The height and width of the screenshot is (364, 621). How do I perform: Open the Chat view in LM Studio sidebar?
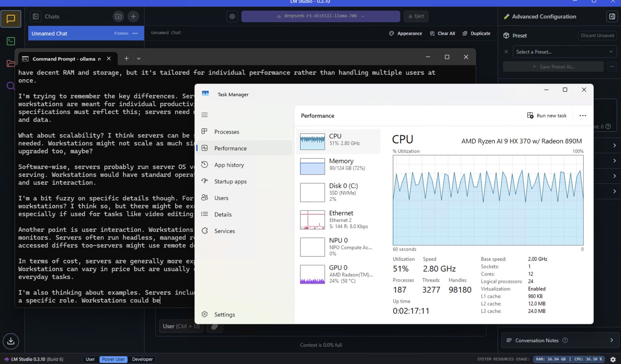click(11, 19)
